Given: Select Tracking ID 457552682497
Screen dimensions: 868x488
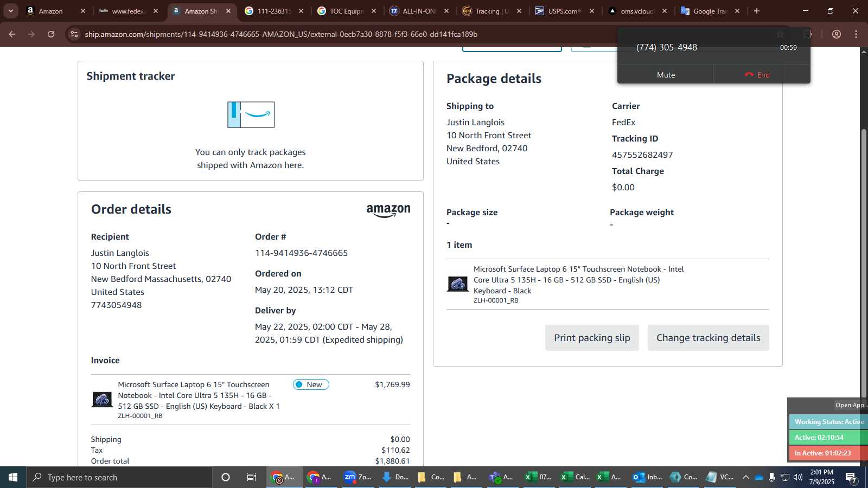Looking at the screenshot, I should pos(642,155).
